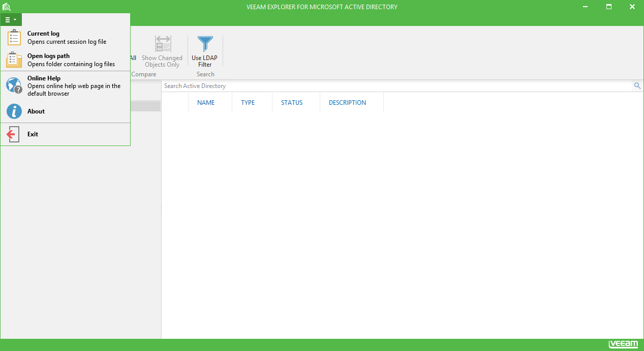The image size is (644, 351).
Task: Open the Current log menu entry
Action: point(65,38)
